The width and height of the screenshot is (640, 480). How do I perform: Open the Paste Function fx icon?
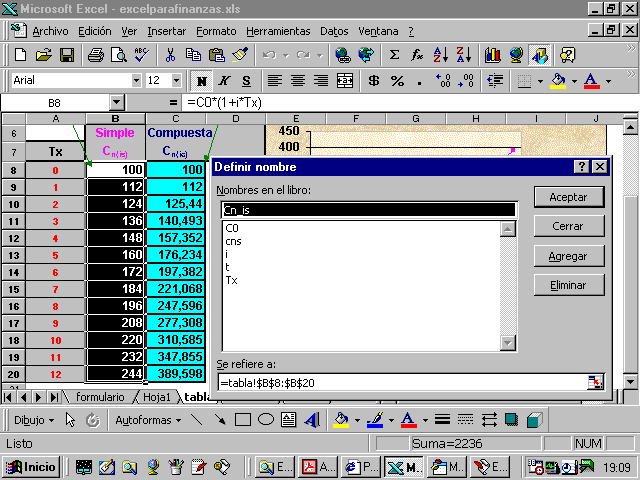417,55
